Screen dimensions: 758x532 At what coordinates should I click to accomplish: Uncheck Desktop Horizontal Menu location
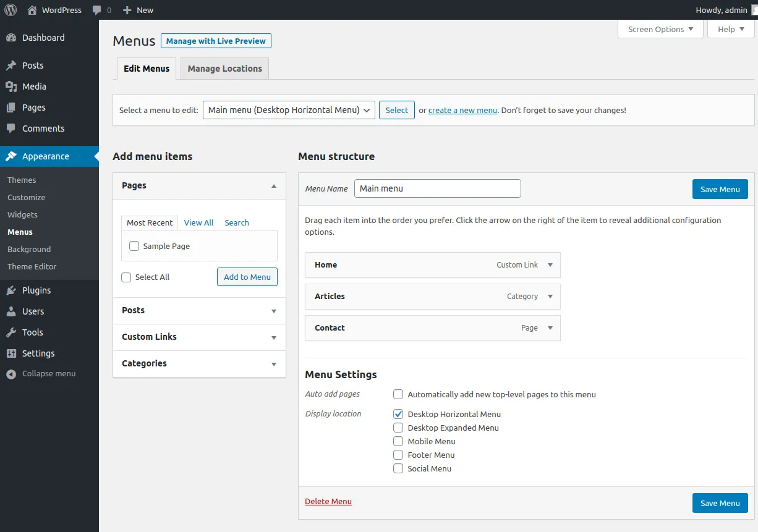[398, 414]
